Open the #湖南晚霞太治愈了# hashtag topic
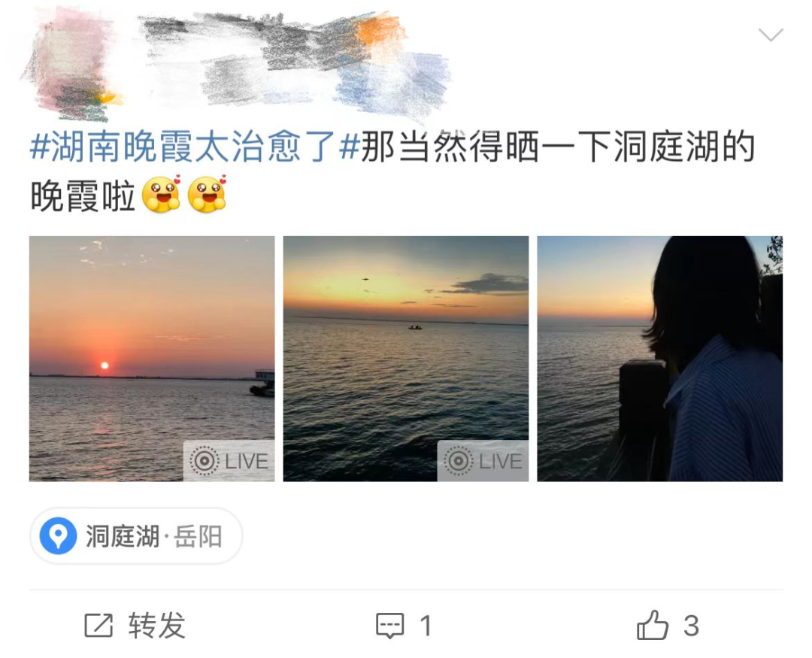Viewport: 812px width, 658px height. tap(194, 147)
